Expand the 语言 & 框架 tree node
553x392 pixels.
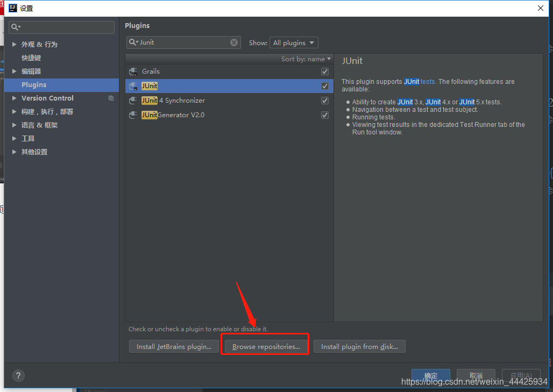click(14, 125)
